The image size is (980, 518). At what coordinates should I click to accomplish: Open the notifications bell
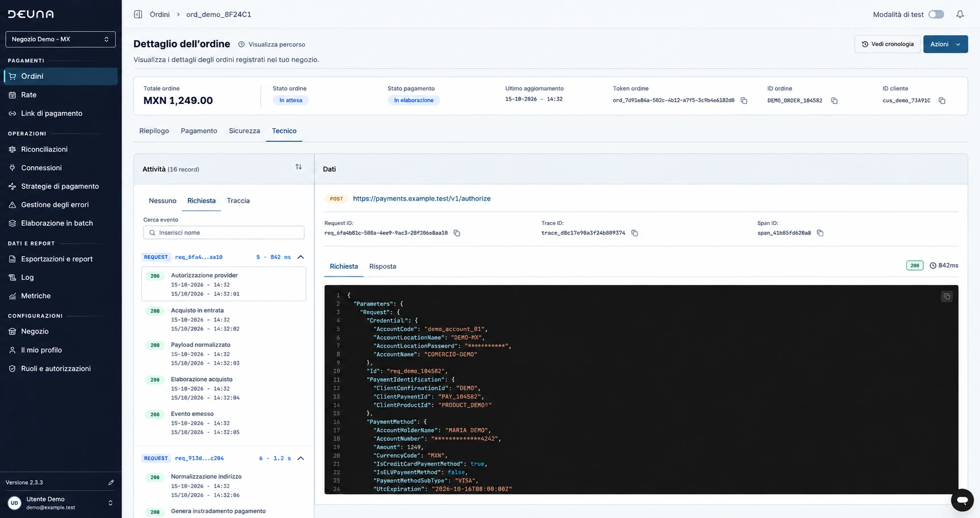tap(960, 14)
